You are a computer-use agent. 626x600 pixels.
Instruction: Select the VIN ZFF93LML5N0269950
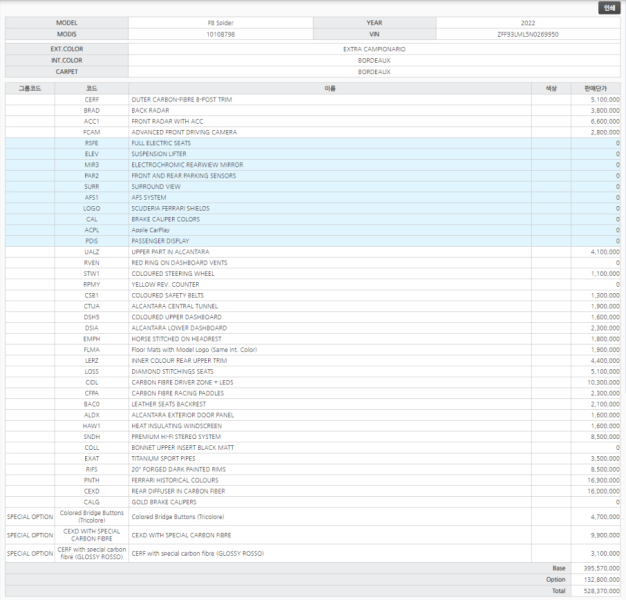coord(528,34)
